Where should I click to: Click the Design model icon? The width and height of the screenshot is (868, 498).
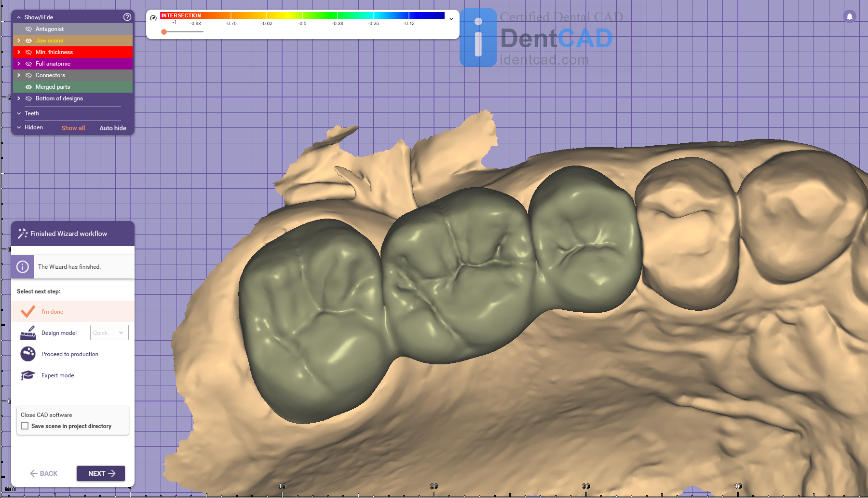28,333
